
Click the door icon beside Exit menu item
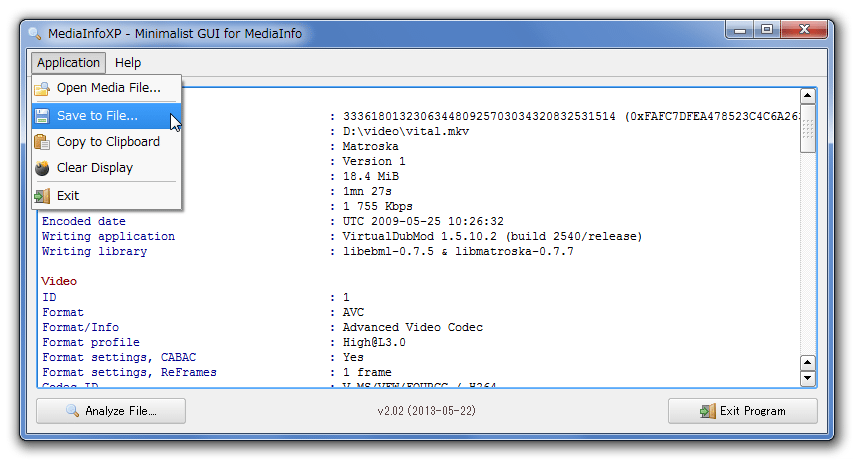coord(42,196)
